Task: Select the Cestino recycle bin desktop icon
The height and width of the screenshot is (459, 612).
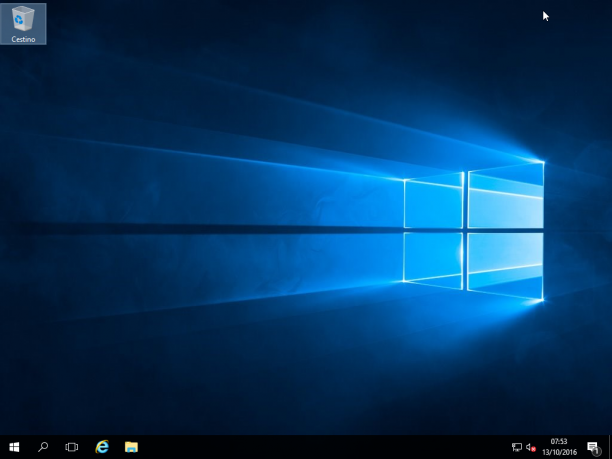Action: 23,24
